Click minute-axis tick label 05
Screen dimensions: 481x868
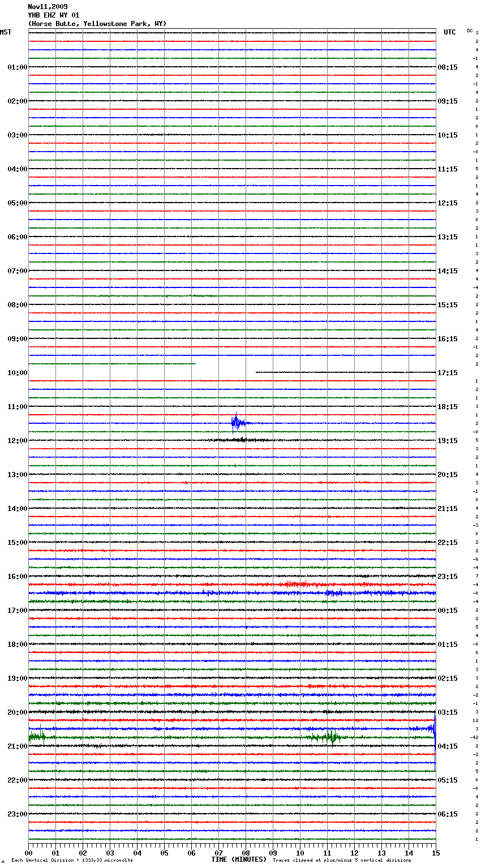click(x=164, y=853)
